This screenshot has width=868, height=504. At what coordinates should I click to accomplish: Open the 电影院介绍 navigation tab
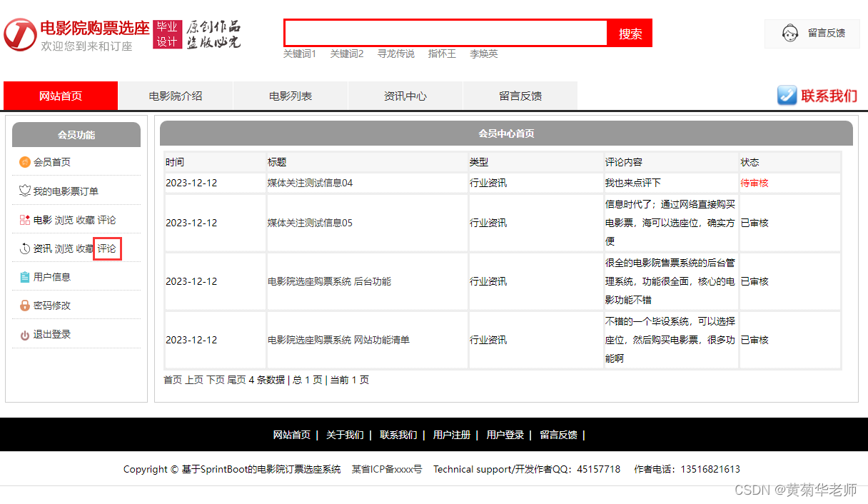click(x=176, y=96)
